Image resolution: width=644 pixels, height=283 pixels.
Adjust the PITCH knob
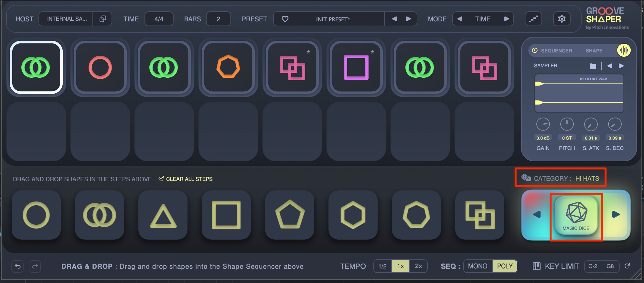tap(567, 124)
